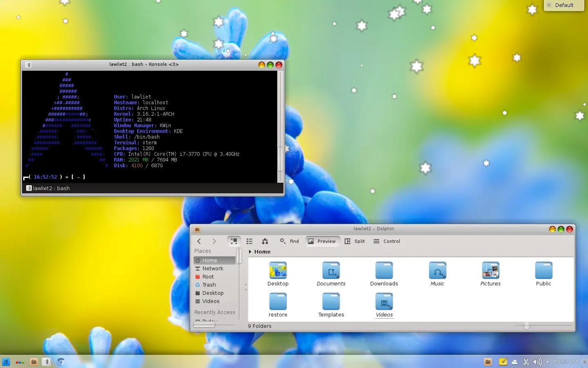Open the Control menu in Dolphin
This screenshot has width=588, height=368.
(387, 241)
